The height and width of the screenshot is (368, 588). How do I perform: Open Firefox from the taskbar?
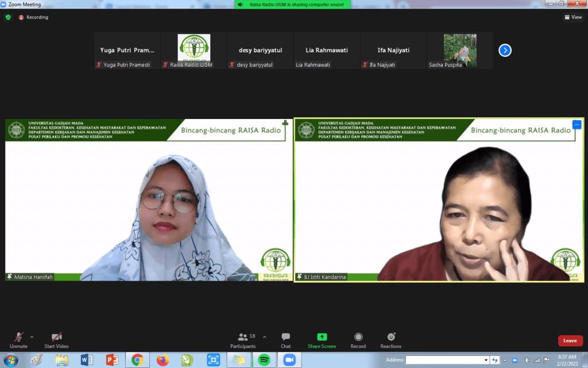pos(163,360)
